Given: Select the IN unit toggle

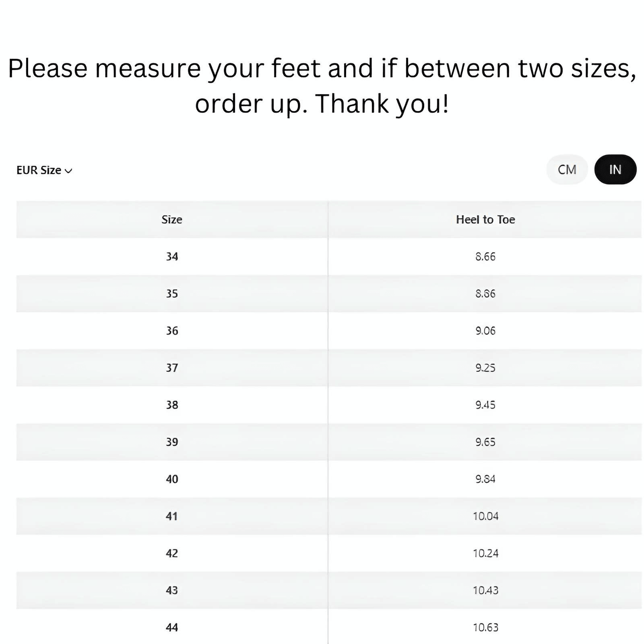Looking at the screenshot, I should [x=615, y=170].
